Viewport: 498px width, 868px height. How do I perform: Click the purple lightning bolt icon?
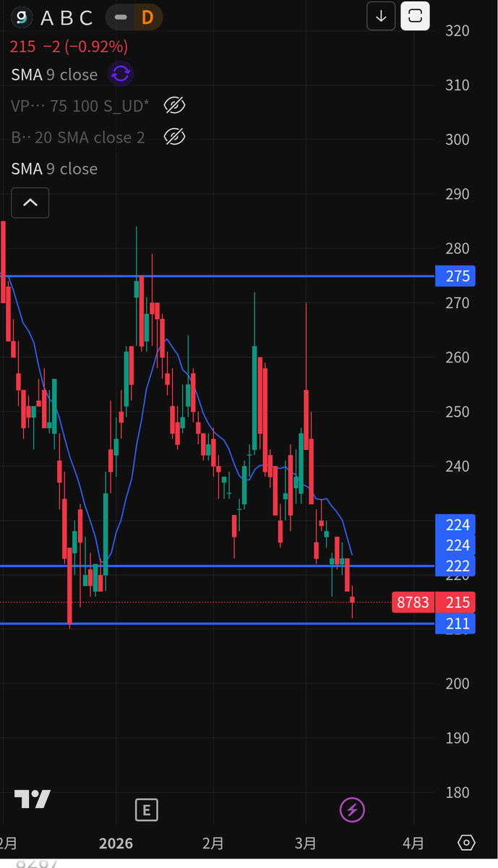pos(352,809)
